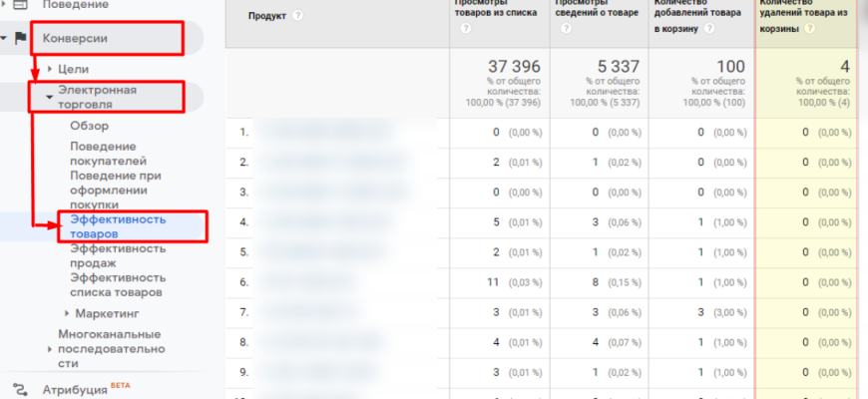Screen dimensions: 868x399
Task: Click the Конверсии flag icon
Action: click(21, 39)
